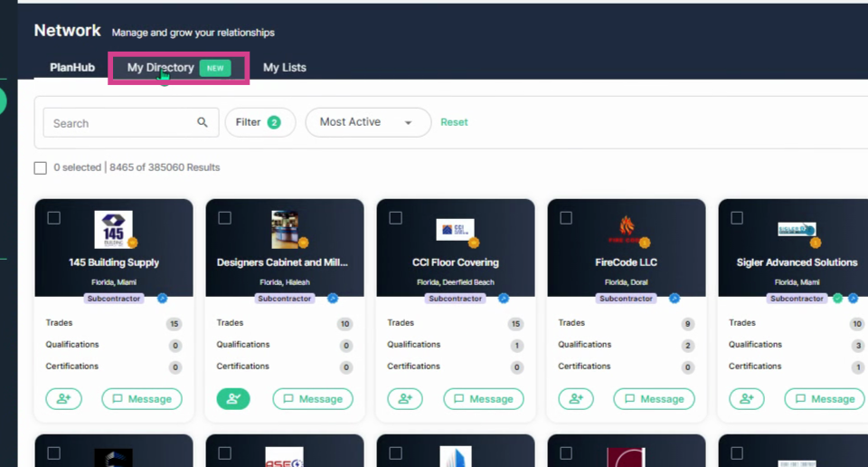Message Designers Cabinet and Mill
Viewport: 868px width, 467px height.
click(x=313, y=399)
